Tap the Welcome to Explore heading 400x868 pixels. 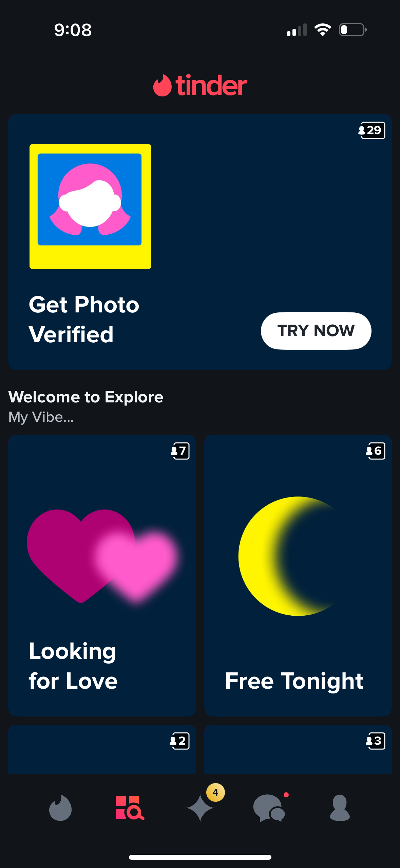(86, 397)
